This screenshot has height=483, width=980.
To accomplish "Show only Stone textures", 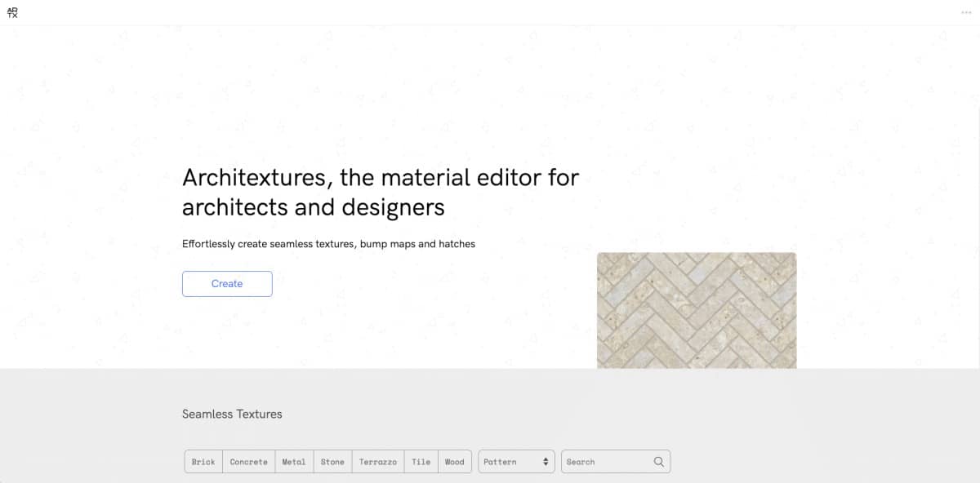I will coord(332,462).
